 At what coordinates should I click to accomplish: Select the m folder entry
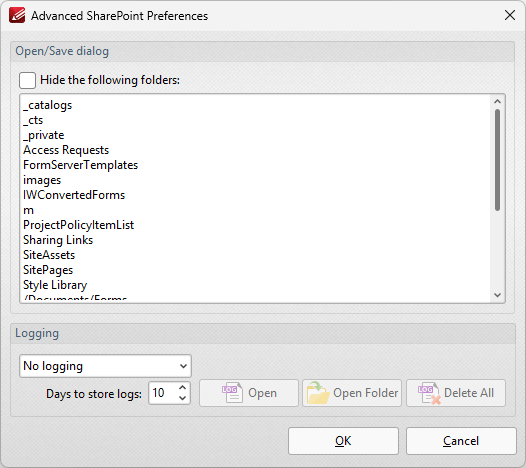click(x=29, y=210)
